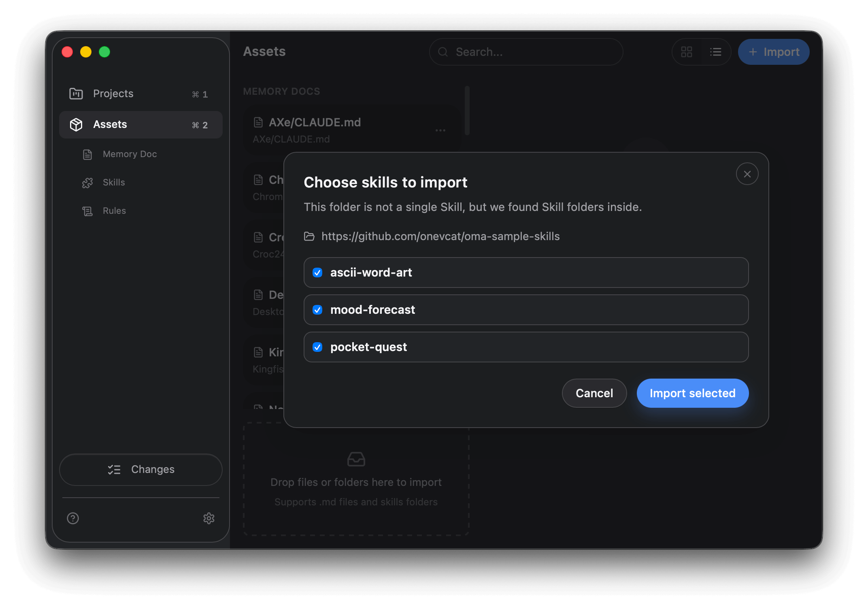Click the grid view icon
This screenshot has width=868, height=609.
coord(687,52)
